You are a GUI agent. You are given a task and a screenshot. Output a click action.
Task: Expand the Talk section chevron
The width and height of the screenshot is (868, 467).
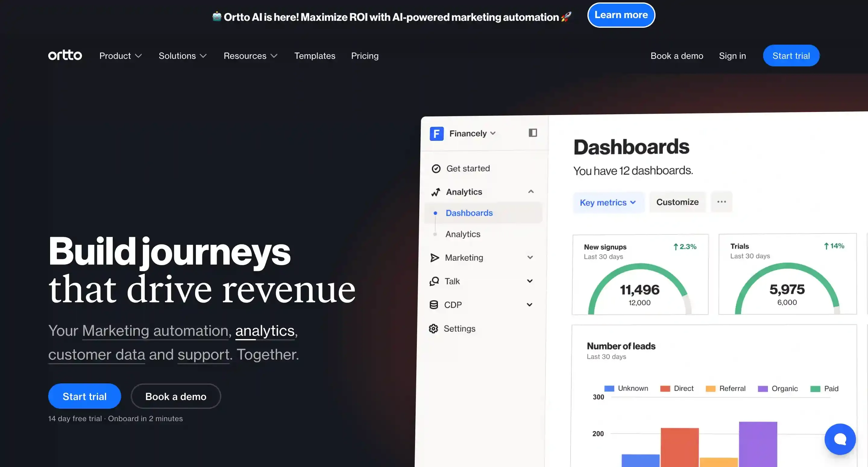pos(530,281)
